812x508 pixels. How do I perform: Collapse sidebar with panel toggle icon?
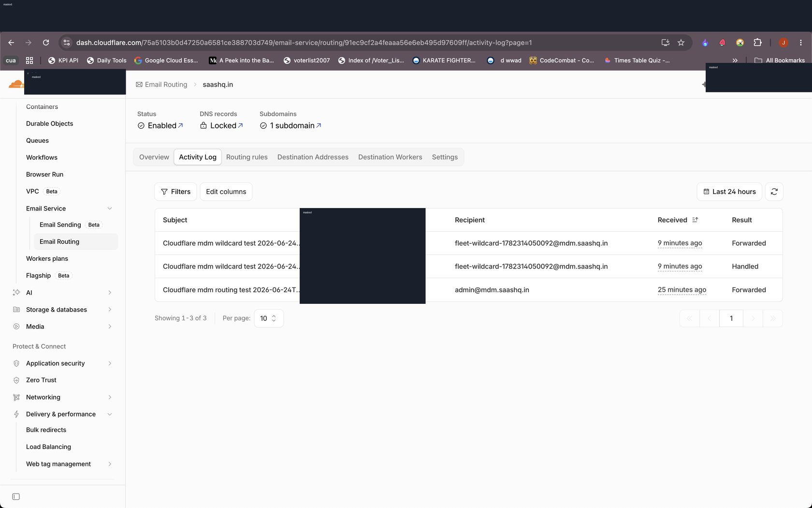click(x=16, y=497)
